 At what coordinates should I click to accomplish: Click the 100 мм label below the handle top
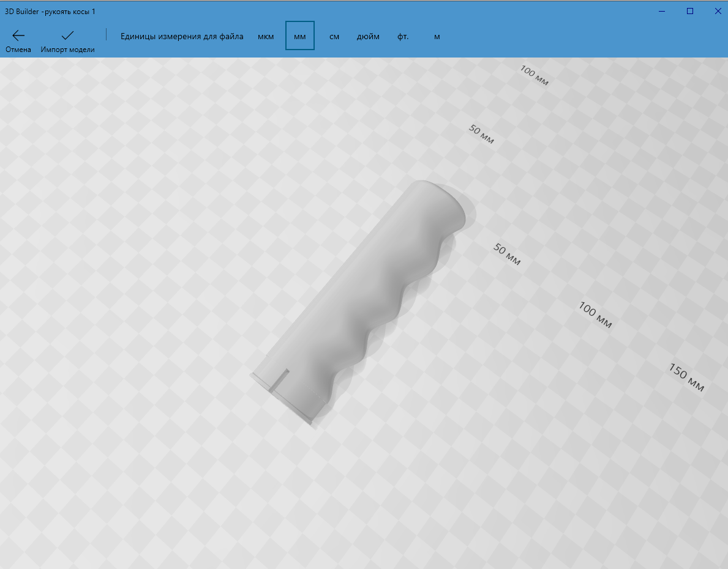click(595, 315)
